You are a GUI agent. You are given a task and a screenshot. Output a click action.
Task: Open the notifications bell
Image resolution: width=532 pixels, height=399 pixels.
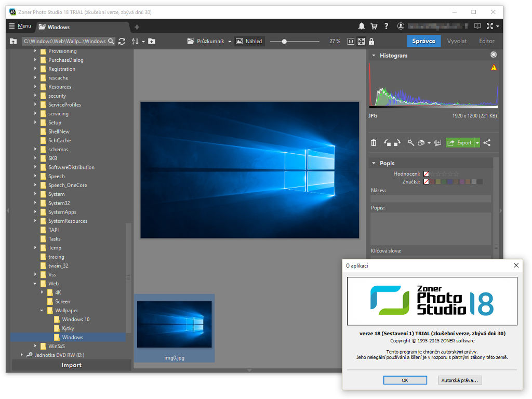coord(362,26)
